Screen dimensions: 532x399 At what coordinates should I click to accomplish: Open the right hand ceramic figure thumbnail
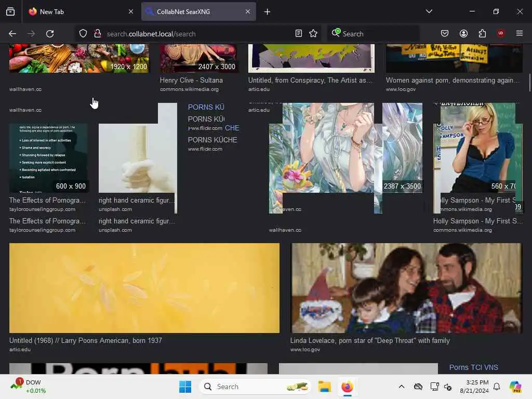[x=137, y=158]
